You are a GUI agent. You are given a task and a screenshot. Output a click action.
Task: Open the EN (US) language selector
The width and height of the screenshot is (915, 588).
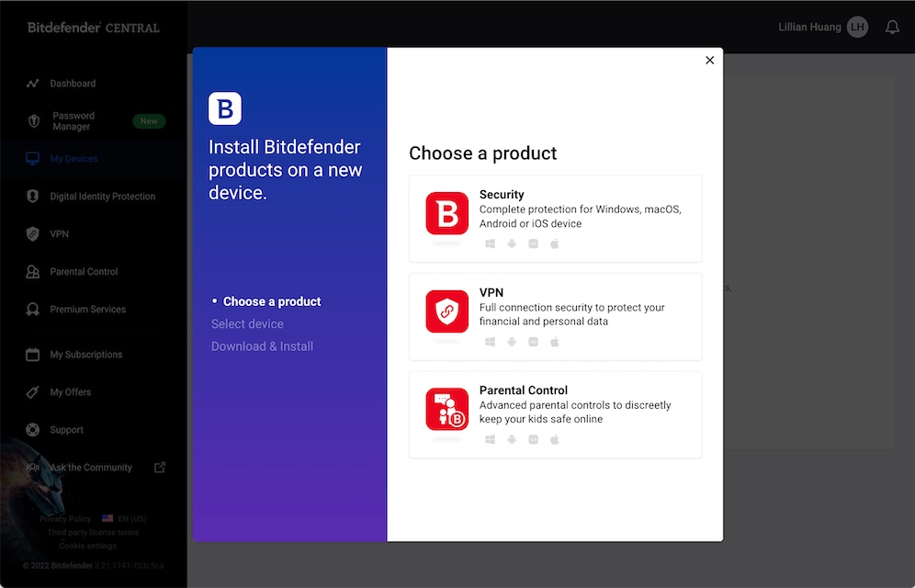124,518
